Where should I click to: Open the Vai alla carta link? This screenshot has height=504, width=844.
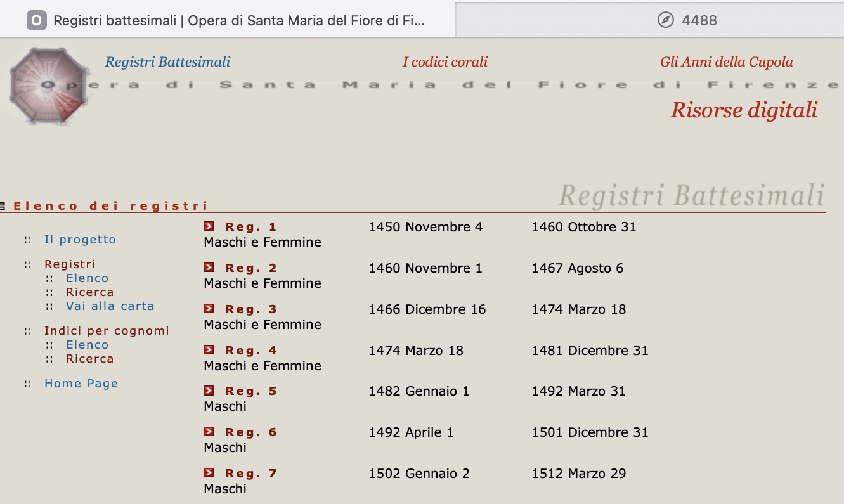click(110, 306)
